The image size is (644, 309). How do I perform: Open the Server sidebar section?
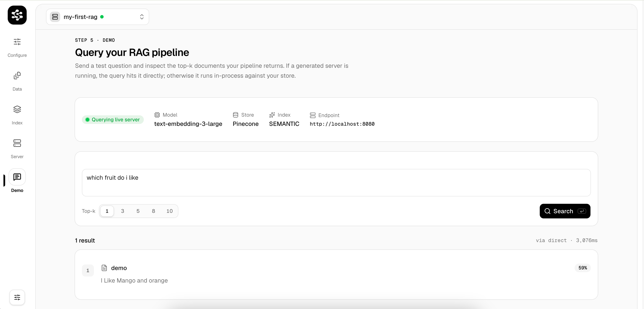click(17, 149)
